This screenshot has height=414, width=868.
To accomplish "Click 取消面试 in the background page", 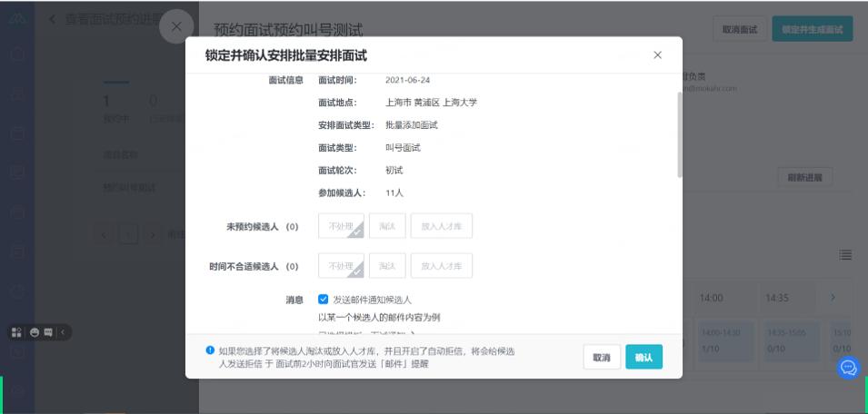I will coord(740,29).
